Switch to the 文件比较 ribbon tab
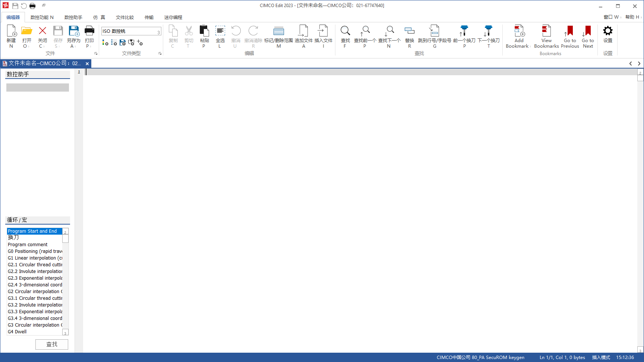The height and width of the screenshot is (362, 644). [x=125, y=18]
